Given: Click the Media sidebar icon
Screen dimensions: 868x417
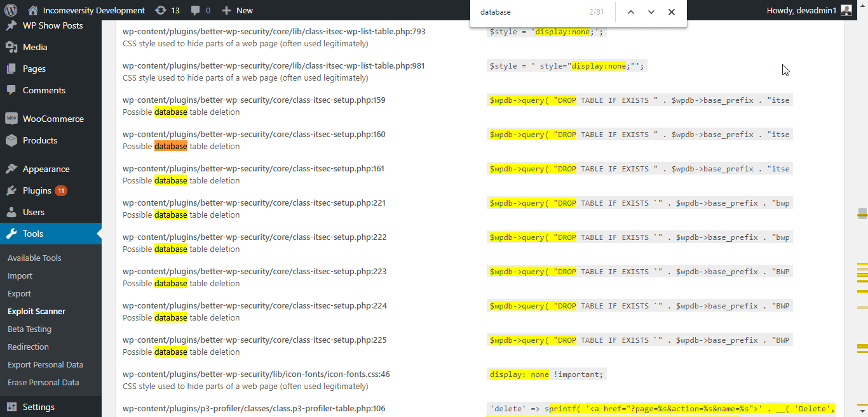Looking at the screenshot, I should coord(11,47).
